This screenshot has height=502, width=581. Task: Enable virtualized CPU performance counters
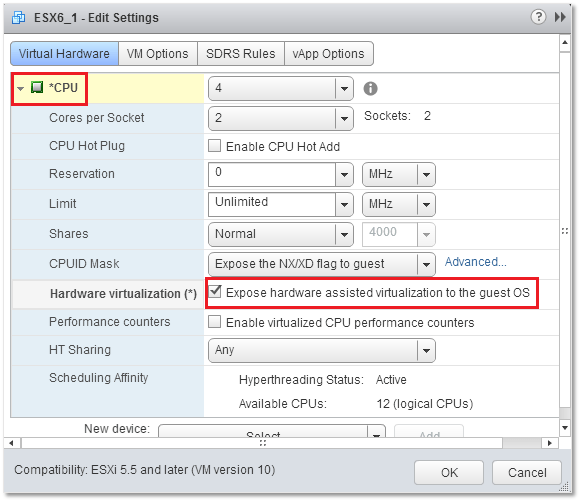(x=215, y=322)
